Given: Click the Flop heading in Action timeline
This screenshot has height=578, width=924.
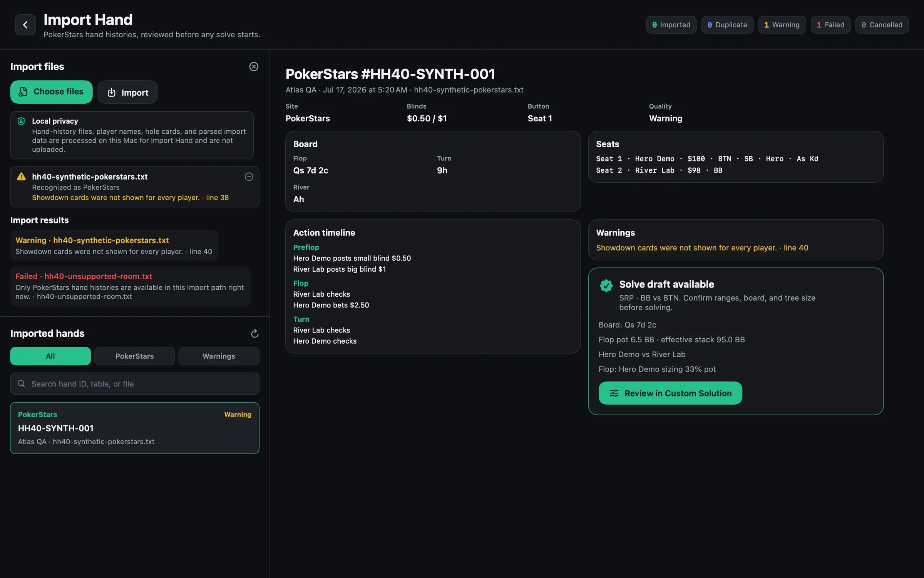Looking at the screenshot, I should (301, 283).
